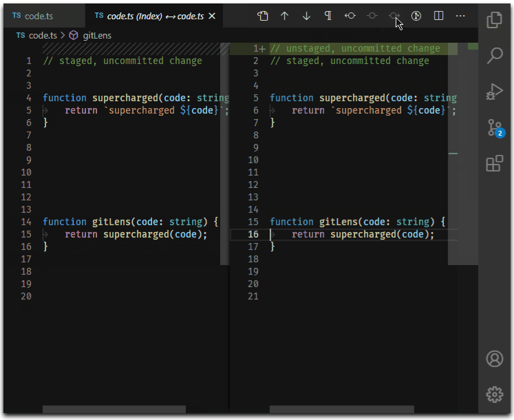514x420 pixels.
Task: Switch to the plain code.ts tab
Action: (38, 16)
